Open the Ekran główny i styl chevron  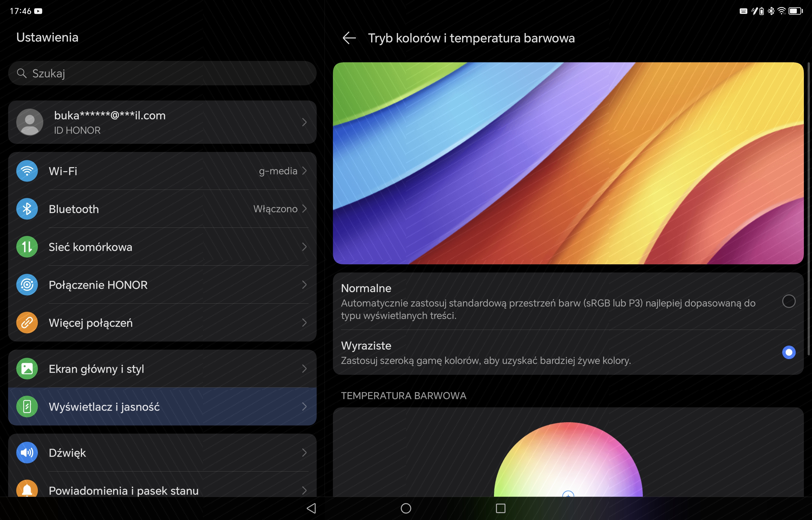tap(304, 369)
